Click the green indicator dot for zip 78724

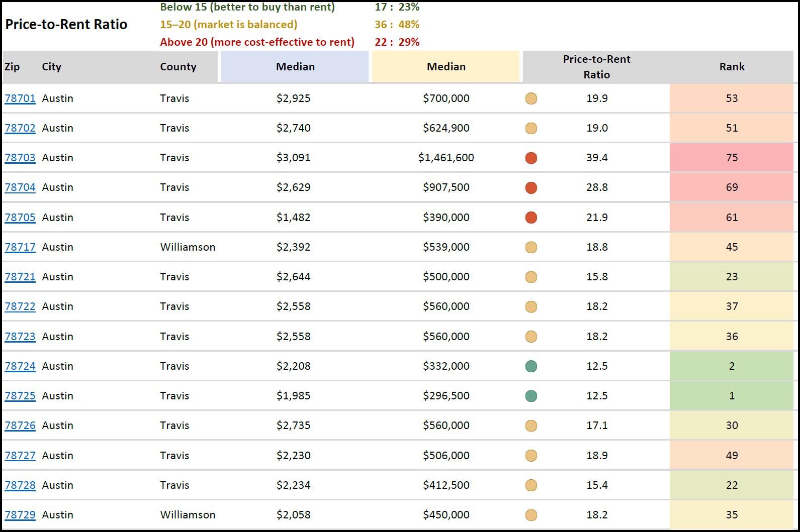531,367
